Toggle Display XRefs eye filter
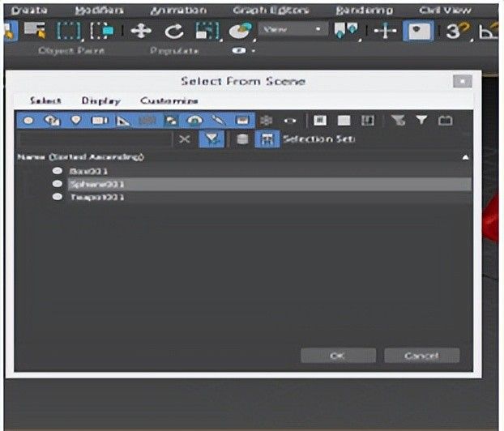This screenshot has height=431, width=504. click(194, 121)
